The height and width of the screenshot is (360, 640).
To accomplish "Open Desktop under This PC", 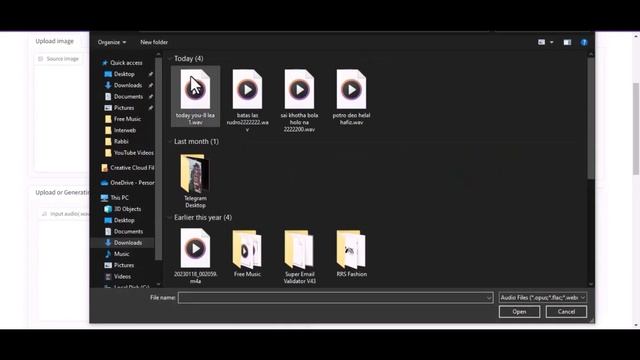I will point(124,220).
